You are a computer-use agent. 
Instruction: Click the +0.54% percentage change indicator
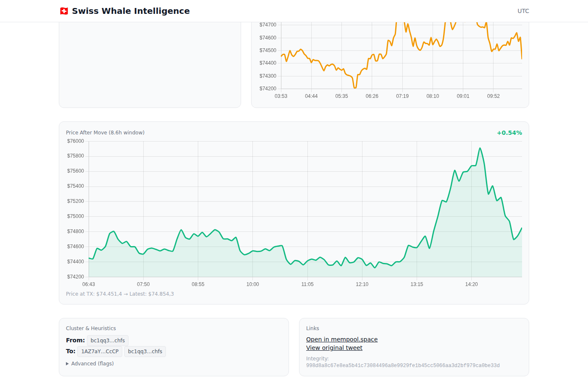coord(509,132)
